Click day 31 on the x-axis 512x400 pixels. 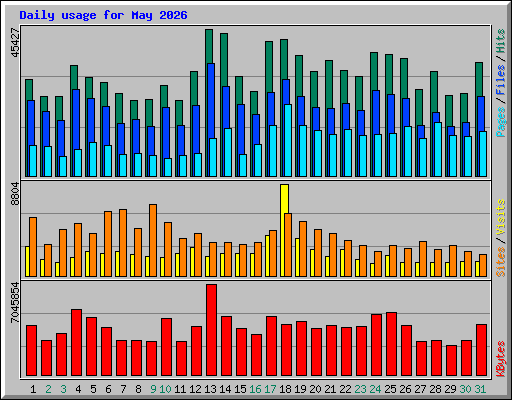[x=480, y=389]
